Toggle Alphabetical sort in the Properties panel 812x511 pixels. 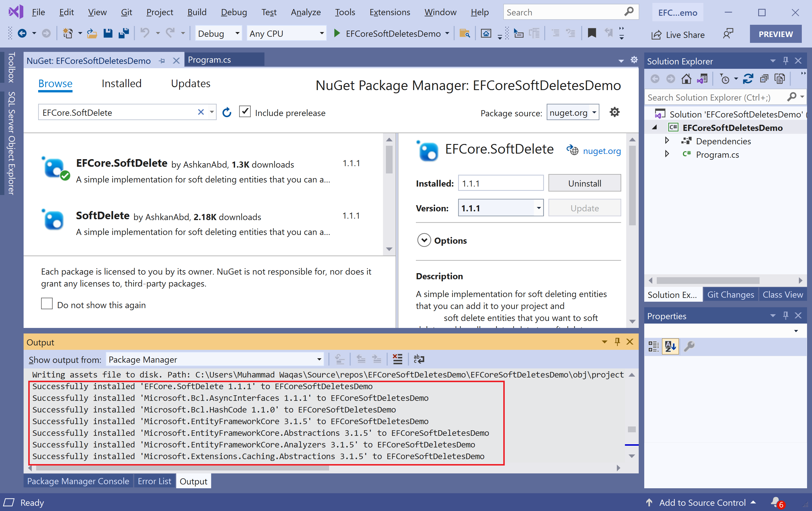[670, 346]
